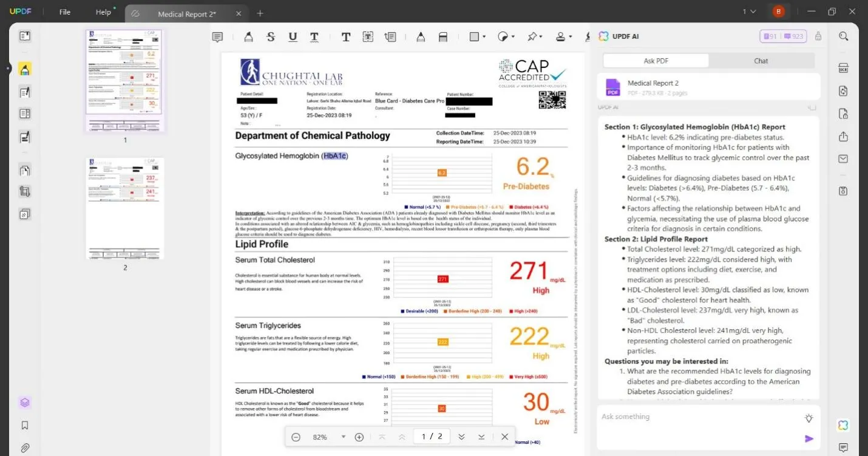This screenshot has height=456, width=868.
Task: Open the attachments paperclip icon
Action: click(x=25, y=448)
